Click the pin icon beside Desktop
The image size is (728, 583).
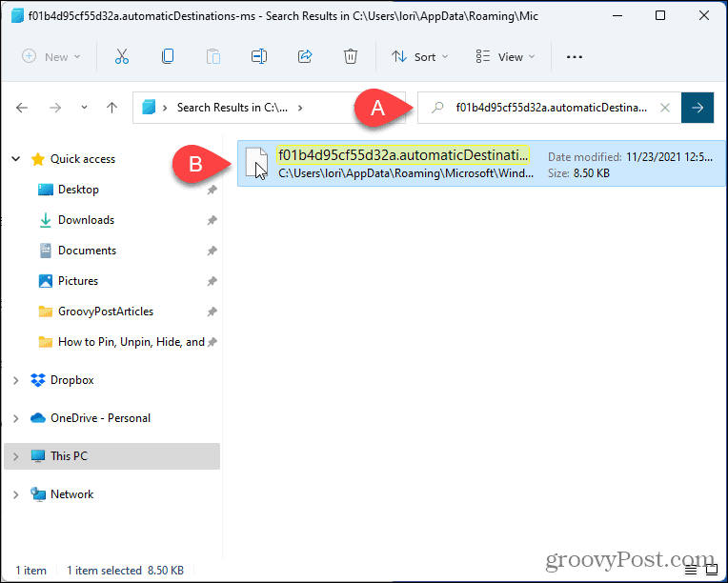tap(212, 190)
